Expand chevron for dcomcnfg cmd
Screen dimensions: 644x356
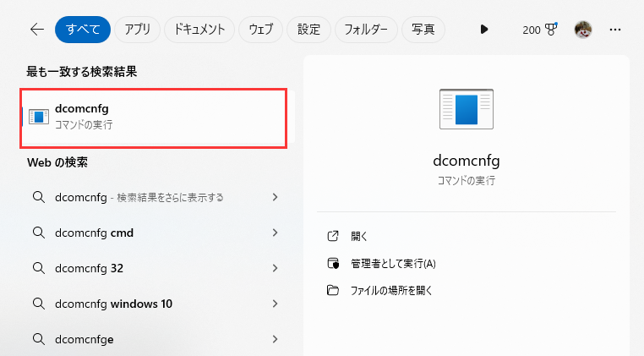276,233
